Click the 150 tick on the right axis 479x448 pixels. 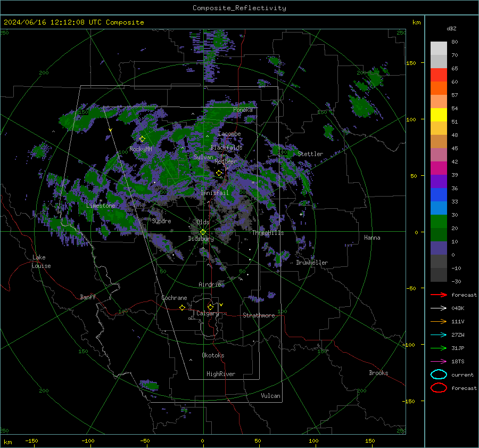(x=411, y=63)
